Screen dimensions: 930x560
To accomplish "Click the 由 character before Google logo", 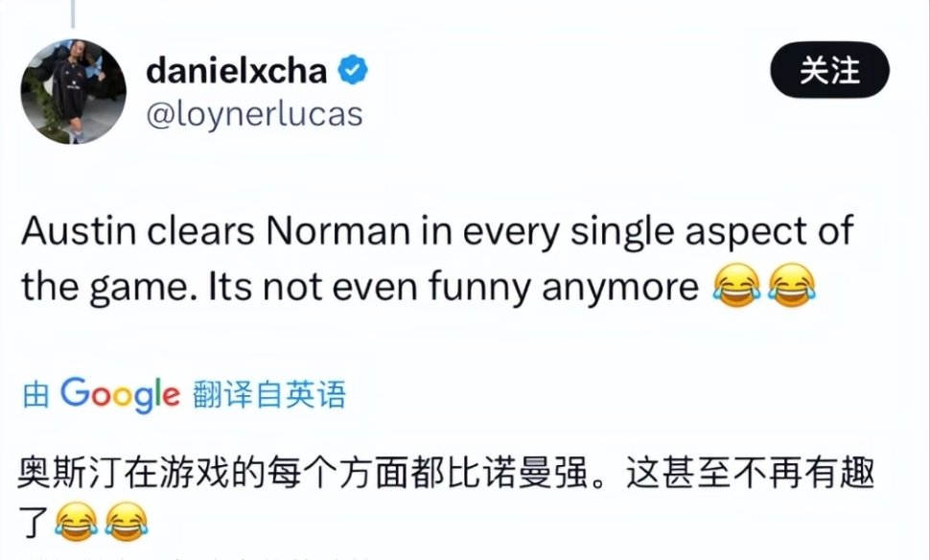I will click(x=35, y=395).
